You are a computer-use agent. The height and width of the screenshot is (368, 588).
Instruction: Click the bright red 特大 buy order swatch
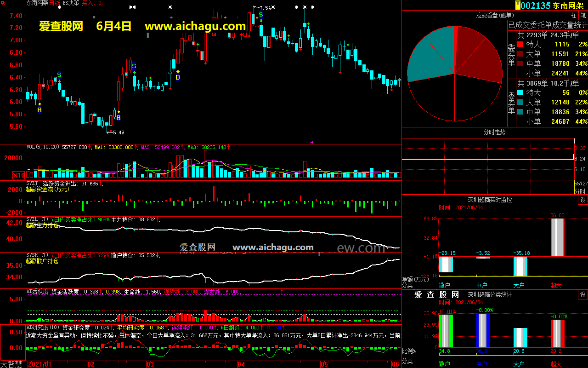tap(520, 45)
